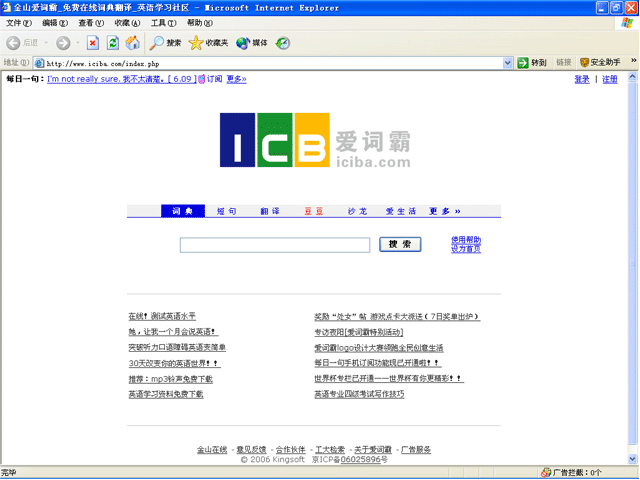The height and width of the screenshot is (480, 640).
Task: Open the 专访夜阳[爱词霸特别活动] link
Action: pyautogui.click(x=359, y=332)
